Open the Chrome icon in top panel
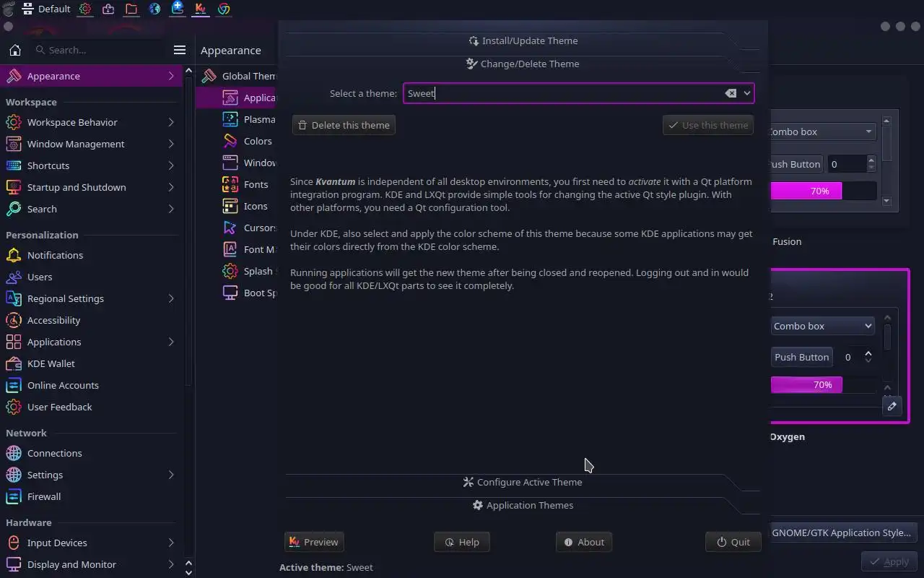This screenshot has height=578, width=924. tap(224, 9)
